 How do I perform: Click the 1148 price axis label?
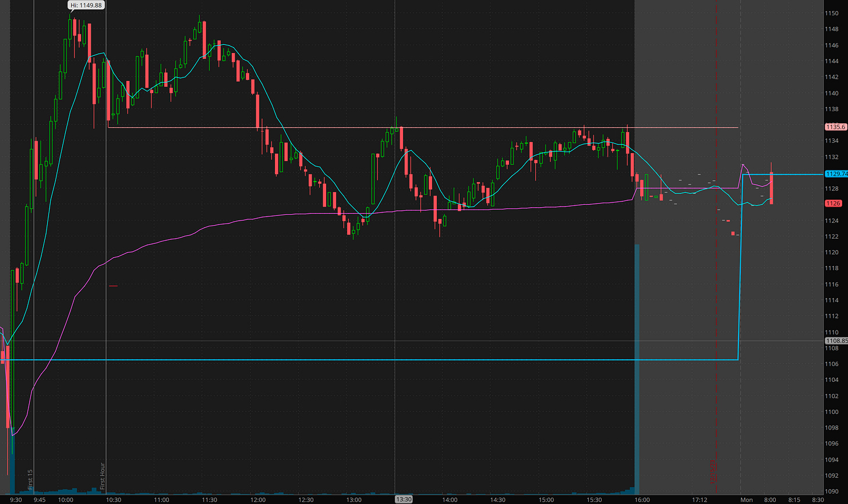(x=831, y=29)
